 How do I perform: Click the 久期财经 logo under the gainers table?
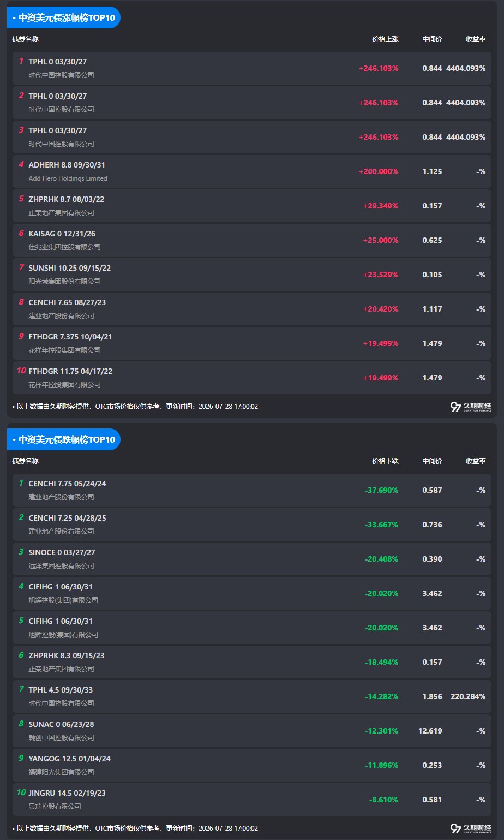(x=471, y=407)
